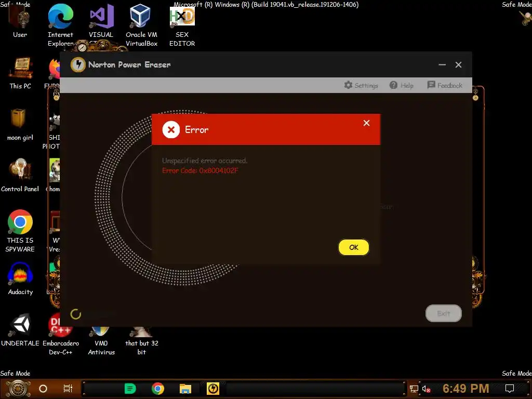This screenshot has height=399, width=532.
Task: Open This PC desktop icon
Action: [20, 73]
